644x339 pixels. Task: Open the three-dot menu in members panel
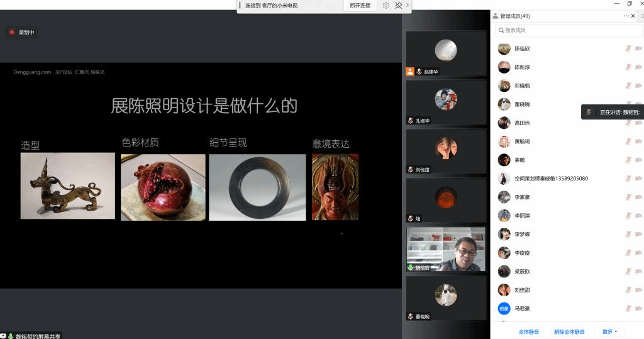(x=626, y=16)
